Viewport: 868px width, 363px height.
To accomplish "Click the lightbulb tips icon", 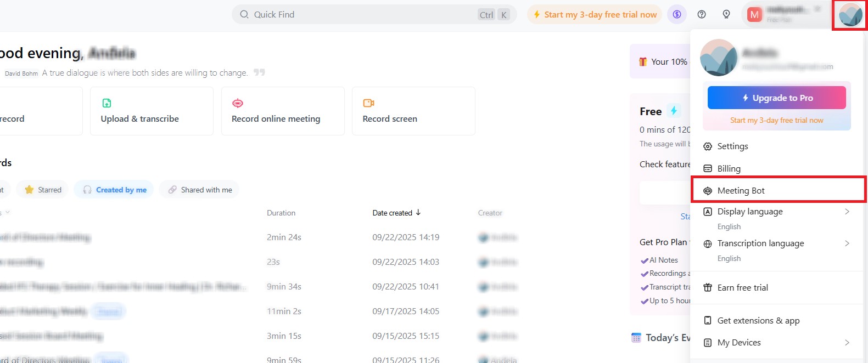I will click(726, 15).
